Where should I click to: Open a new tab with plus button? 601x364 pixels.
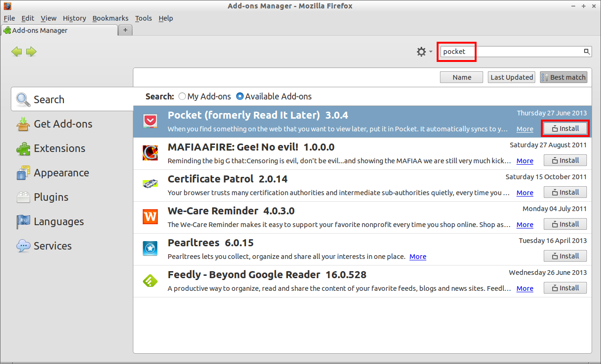click(125, 30)
